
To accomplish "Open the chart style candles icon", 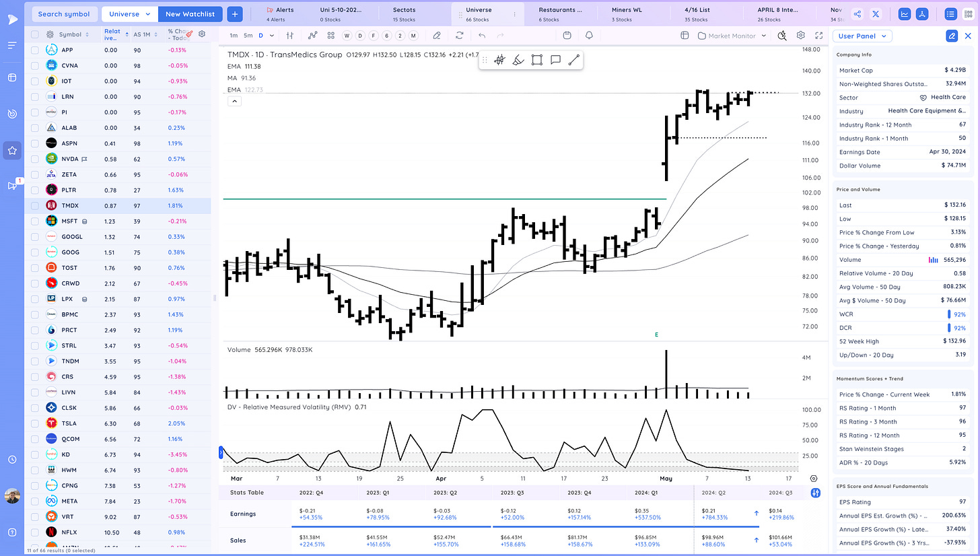I will 290,36.
